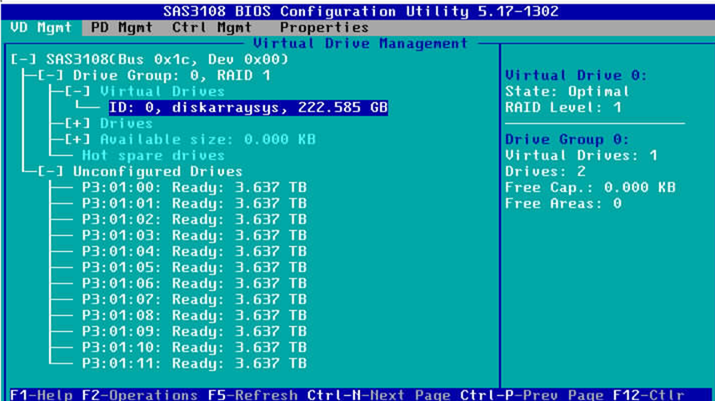Click F2-Operations in the bottom bar
This screenshot has width=715, height=402.
[140, 395]
